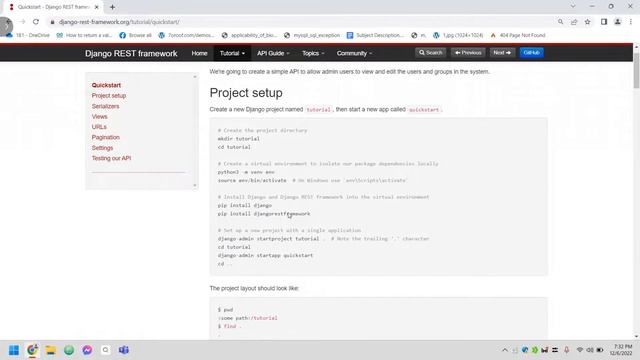Click the Search button in navbar

pyautogui.click(x=431, y=53)
